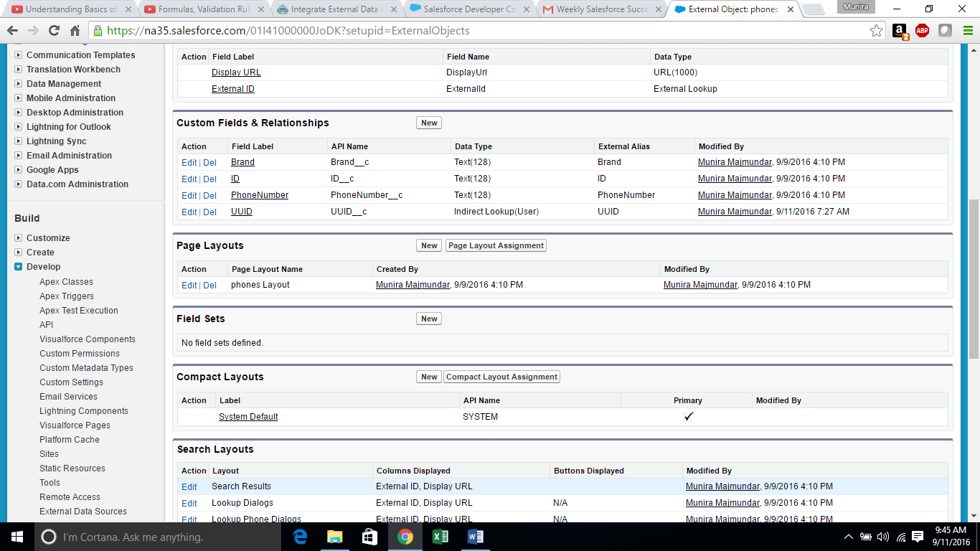Viewport: 980px width, 551px height.
Task: Open the Windows Store taskbar icon
Action: (370, 537)
